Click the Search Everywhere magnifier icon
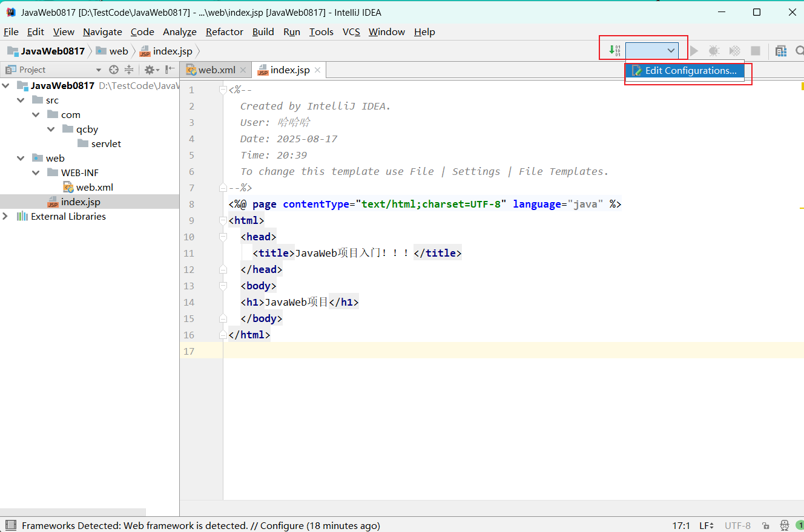The width and height of the screenshot is (804, 532). (x=799, y=51)
